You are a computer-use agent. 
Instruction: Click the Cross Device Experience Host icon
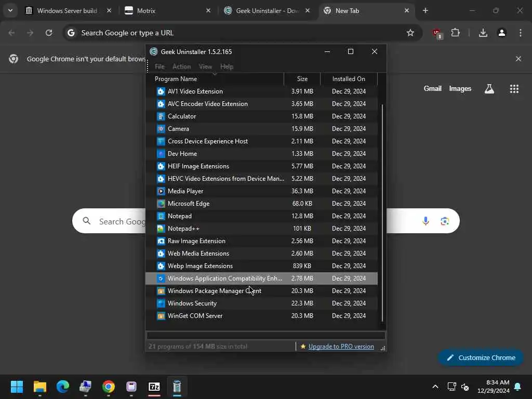[x=161, y=141]
